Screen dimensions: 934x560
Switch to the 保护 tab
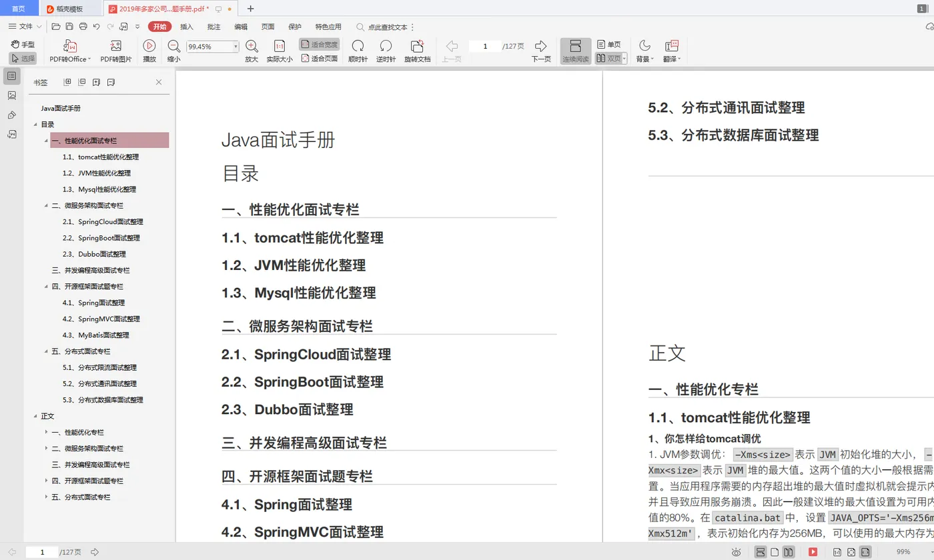point(295,27)
